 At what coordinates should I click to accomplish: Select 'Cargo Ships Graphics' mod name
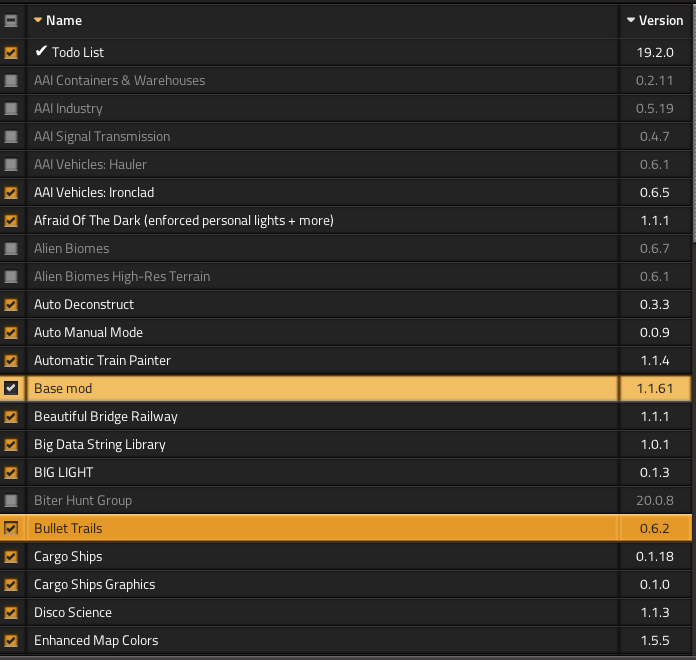coord(95,584)
